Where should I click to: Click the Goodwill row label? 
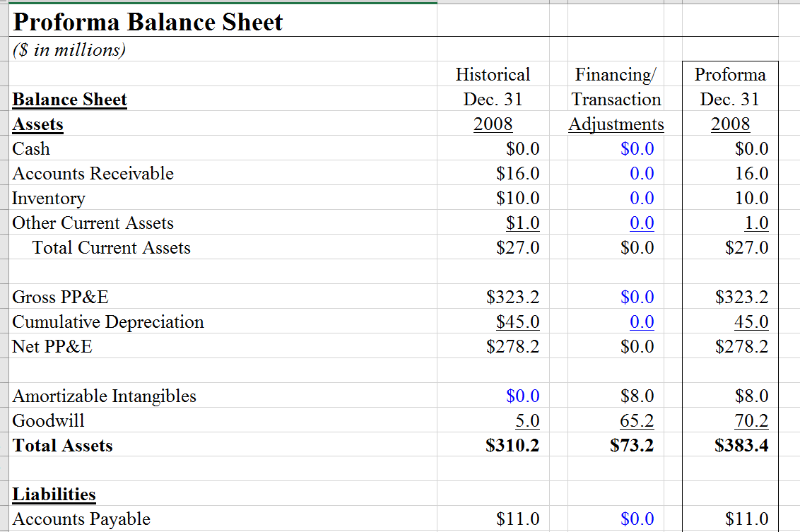(41, 420)
